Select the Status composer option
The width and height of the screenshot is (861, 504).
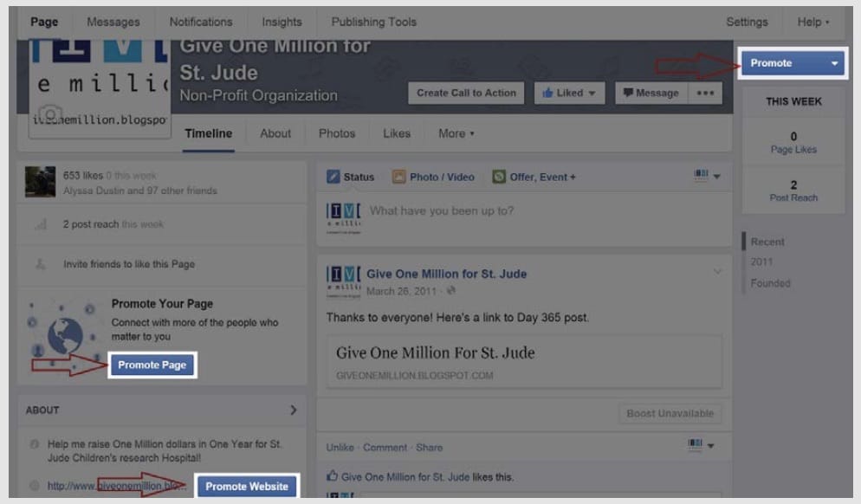coord(350,177)
